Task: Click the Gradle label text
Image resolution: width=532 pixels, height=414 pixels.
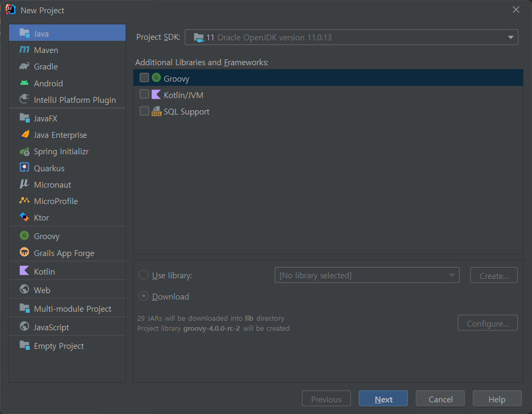Action: [46, 67]
